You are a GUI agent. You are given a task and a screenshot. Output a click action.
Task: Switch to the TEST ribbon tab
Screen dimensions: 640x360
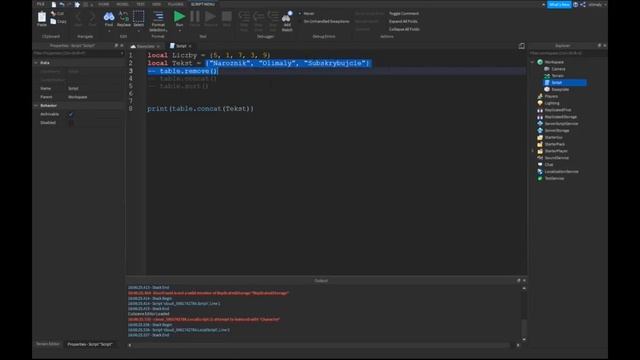pyautogui.click(x=140, y=4)
